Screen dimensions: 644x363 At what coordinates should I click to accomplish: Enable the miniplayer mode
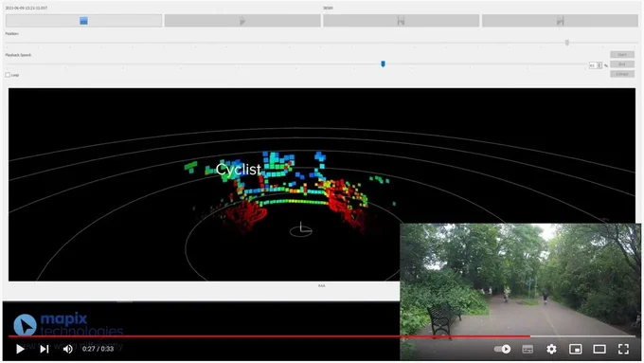click(x=576, y=349)
